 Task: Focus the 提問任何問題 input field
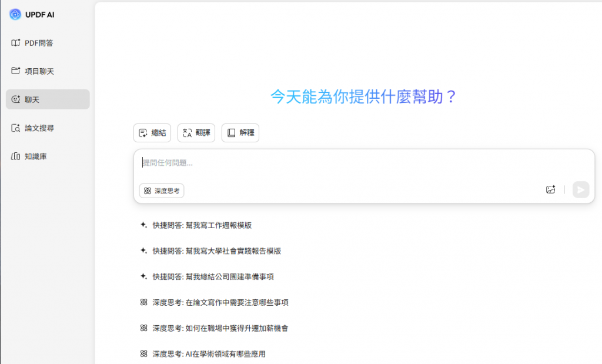(364, 163)
